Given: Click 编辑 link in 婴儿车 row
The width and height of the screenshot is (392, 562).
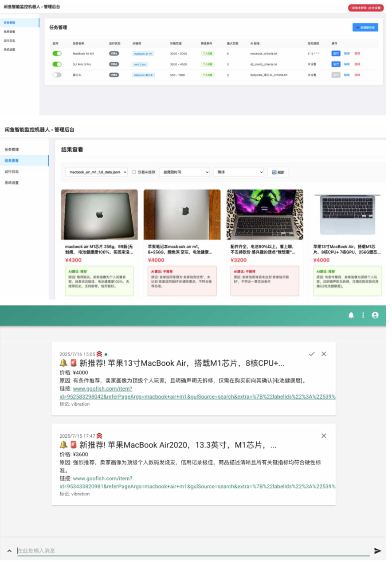Looking at the screenshot, I should (x=347, y=75).
